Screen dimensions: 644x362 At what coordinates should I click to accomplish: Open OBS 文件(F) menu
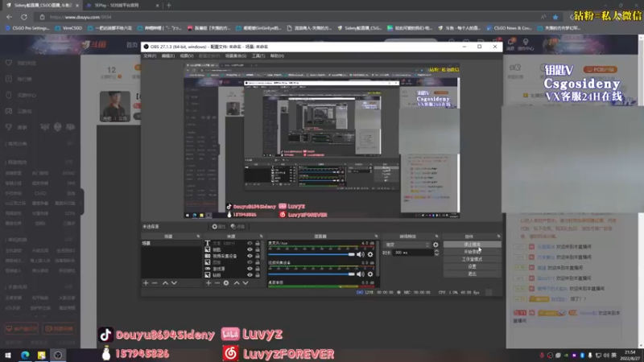pos(150,56)
